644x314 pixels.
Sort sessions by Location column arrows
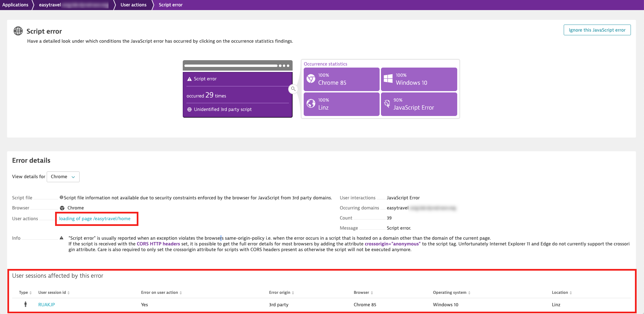coord(571,293)
